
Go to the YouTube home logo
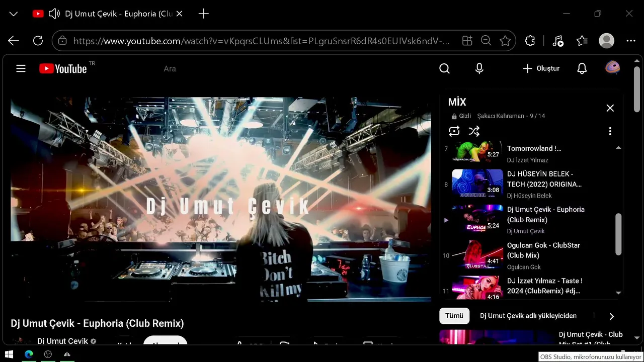click(x=63, y=69)
